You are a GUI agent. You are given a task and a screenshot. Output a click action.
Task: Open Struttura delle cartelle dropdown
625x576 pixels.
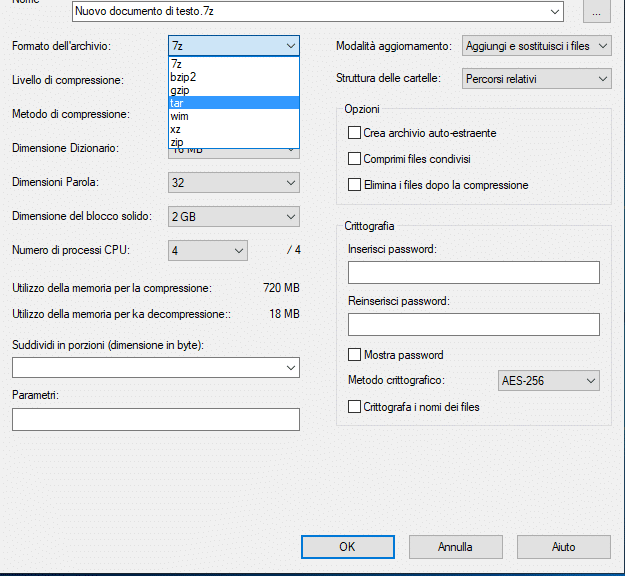coord(537,79)
